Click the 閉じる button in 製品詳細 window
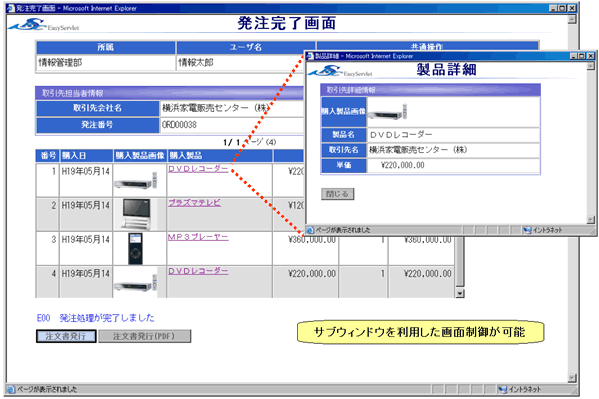Image resolution: width=599 pixels, height=399 pixels. [337, 194]
